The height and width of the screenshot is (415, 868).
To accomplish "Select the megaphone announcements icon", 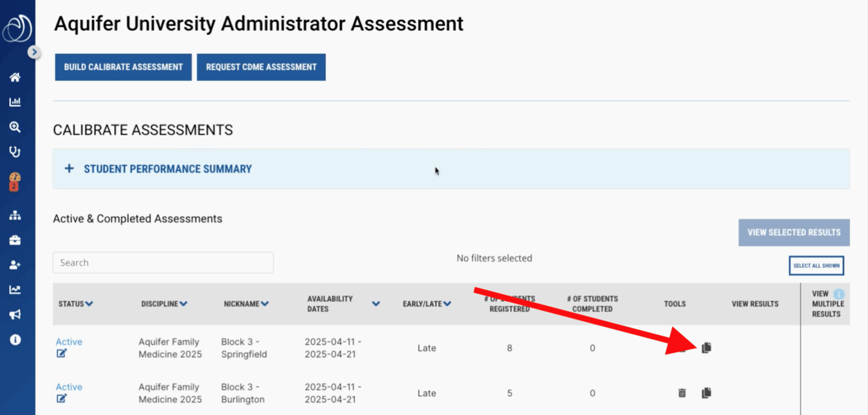I will point(14,315).
